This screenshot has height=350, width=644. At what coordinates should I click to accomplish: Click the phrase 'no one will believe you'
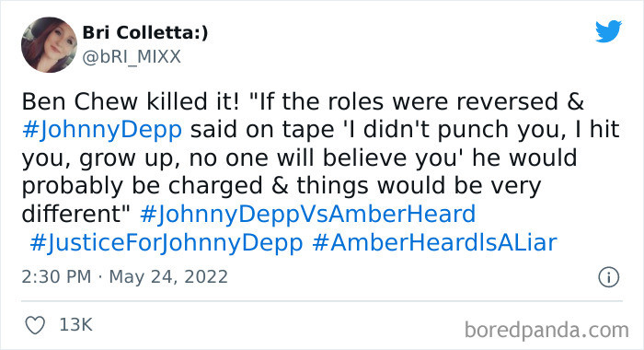[x=324, y=157]
